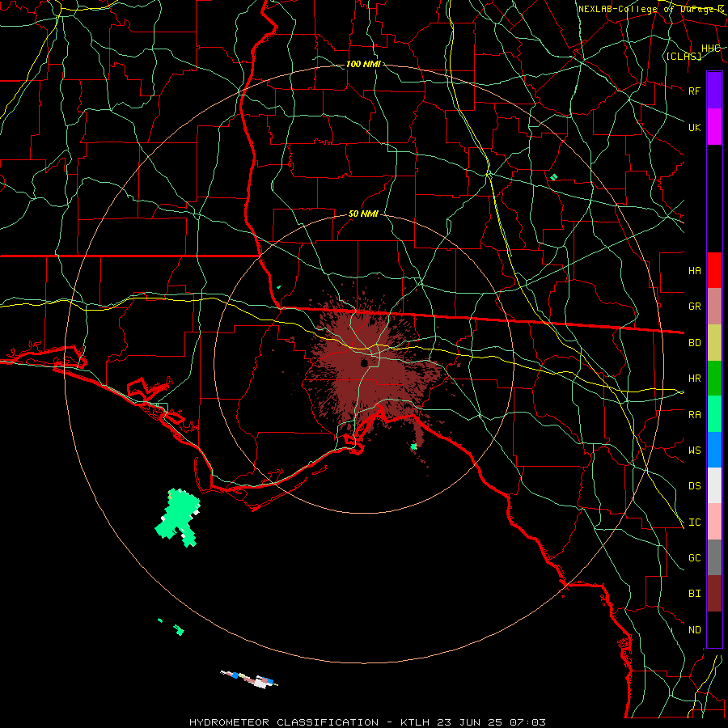728x728 pixels.
Task: Click the black radar site dot
Action: (x=365, y=362)
